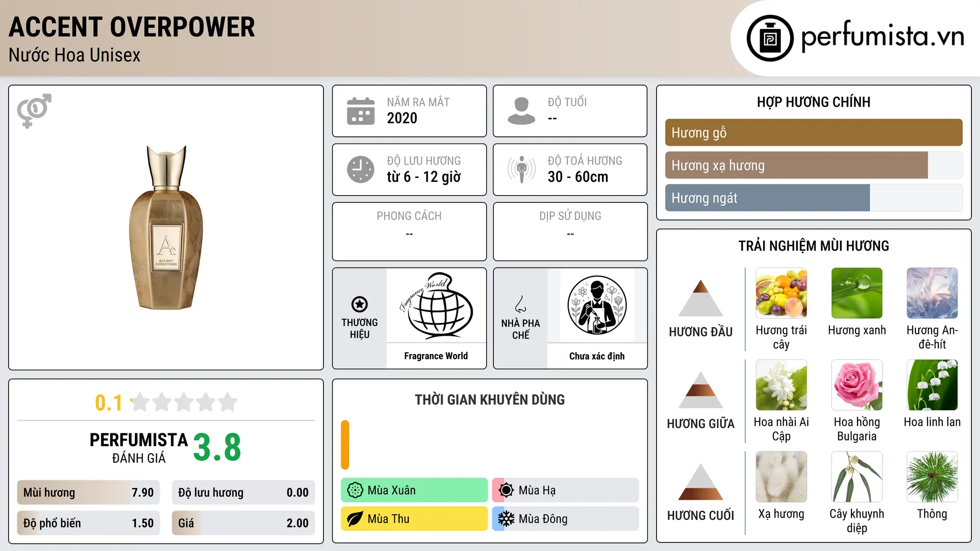Click the orange vertical usage-time bar
Viewport: 980px width, 551px height.
coord(345,445)
